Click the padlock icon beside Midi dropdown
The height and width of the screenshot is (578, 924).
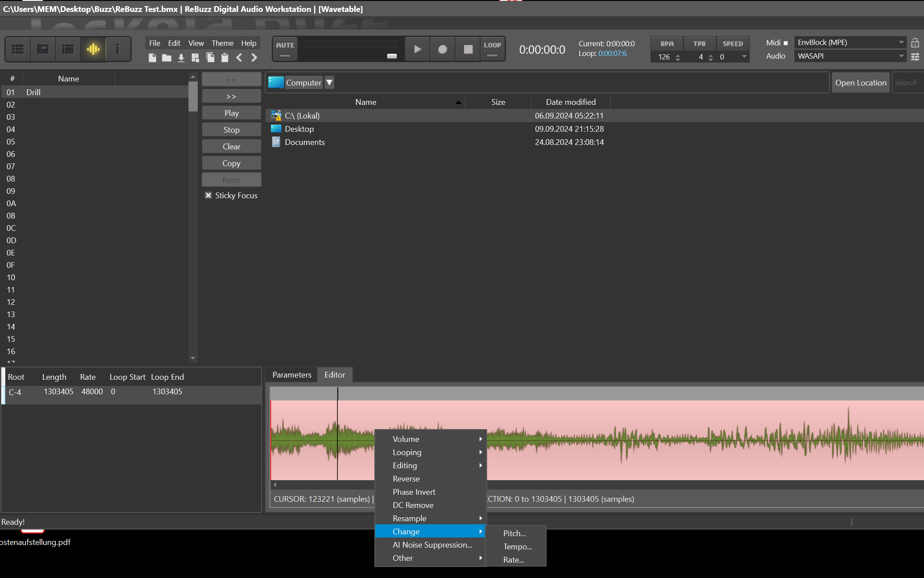(x=915, y=43)
